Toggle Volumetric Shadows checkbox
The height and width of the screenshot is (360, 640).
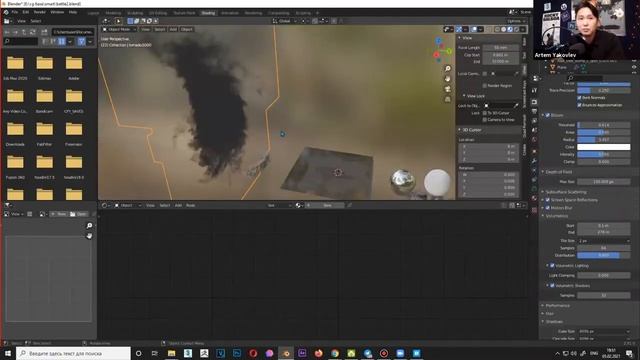(552, 286)
